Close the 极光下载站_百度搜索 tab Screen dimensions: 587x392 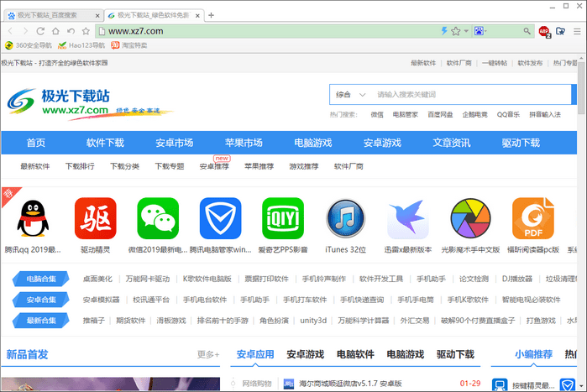pyautogui.click(x=97, y=16)
